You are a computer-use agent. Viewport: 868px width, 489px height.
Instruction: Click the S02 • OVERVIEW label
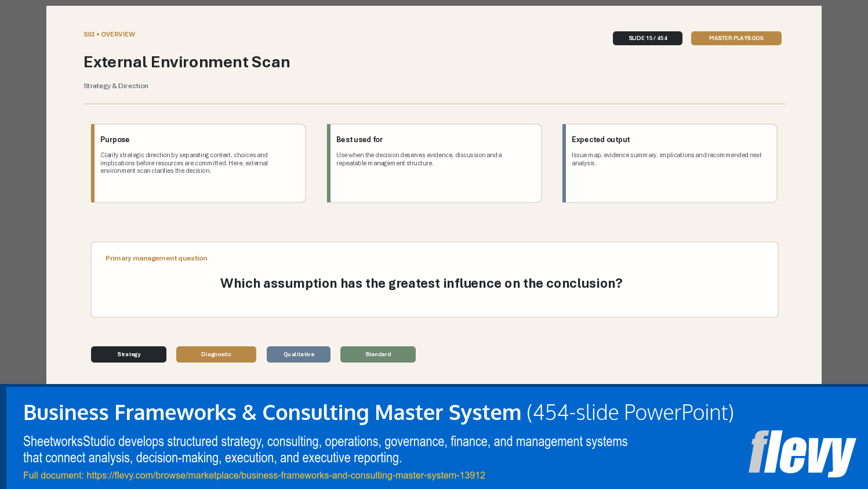click(110, 35)
